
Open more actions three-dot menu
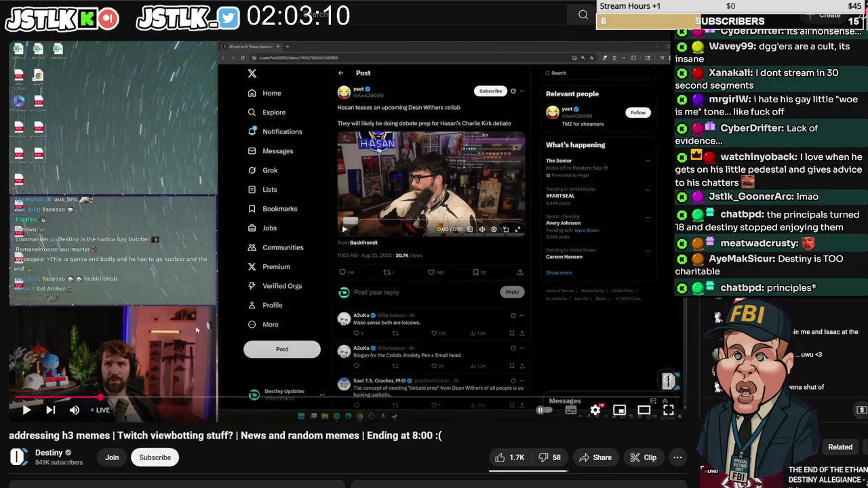pos(677,457)
